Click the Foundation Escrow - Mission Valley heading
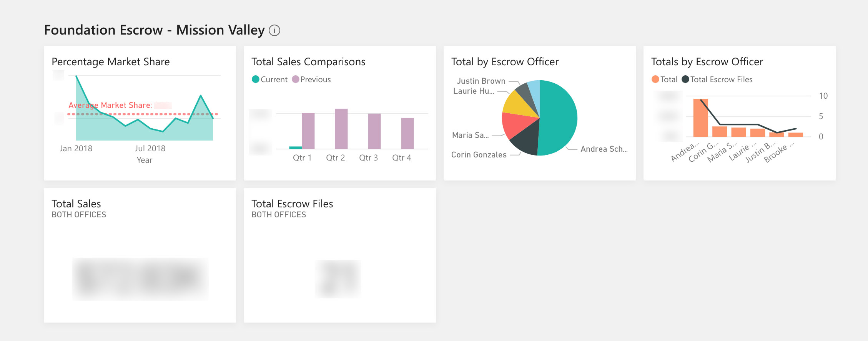The width and height of the screenshot is (868, 341). (x=155, y=30)
